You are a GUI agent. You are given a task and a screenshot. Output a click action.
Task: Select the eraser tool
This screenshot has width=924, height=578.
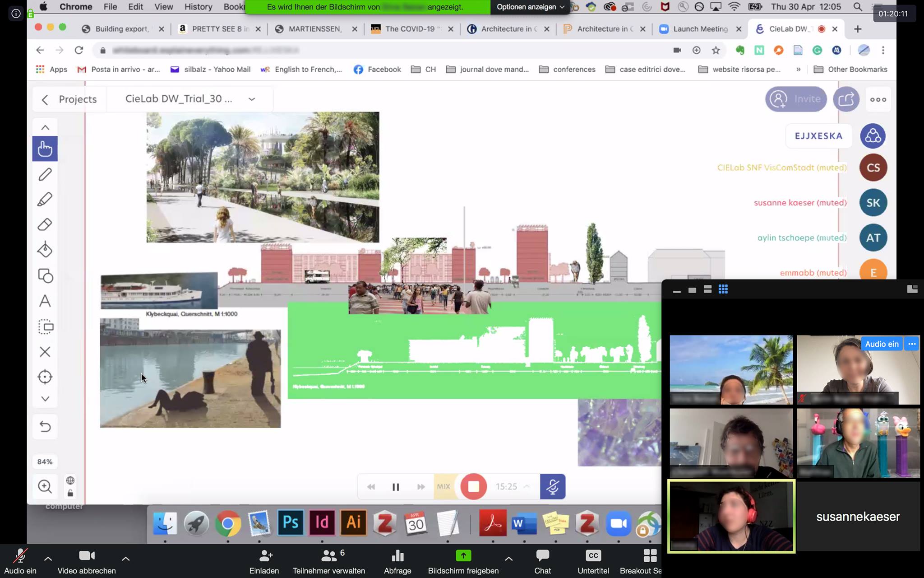click(45, 224)
